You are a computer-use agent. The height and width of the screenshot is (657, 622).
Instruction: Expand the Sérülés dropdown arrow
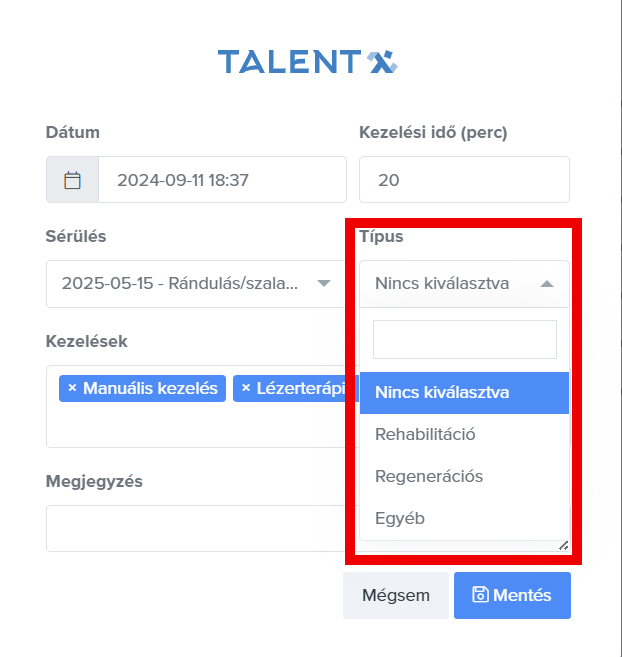click(323, 283)
